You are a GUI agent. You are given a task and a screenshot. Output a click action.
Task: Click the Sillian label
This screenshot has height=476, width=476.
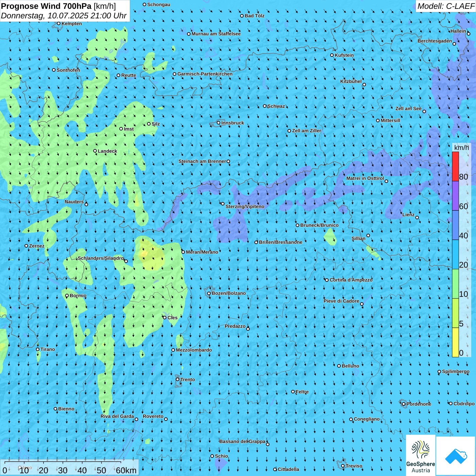(358, 238)
